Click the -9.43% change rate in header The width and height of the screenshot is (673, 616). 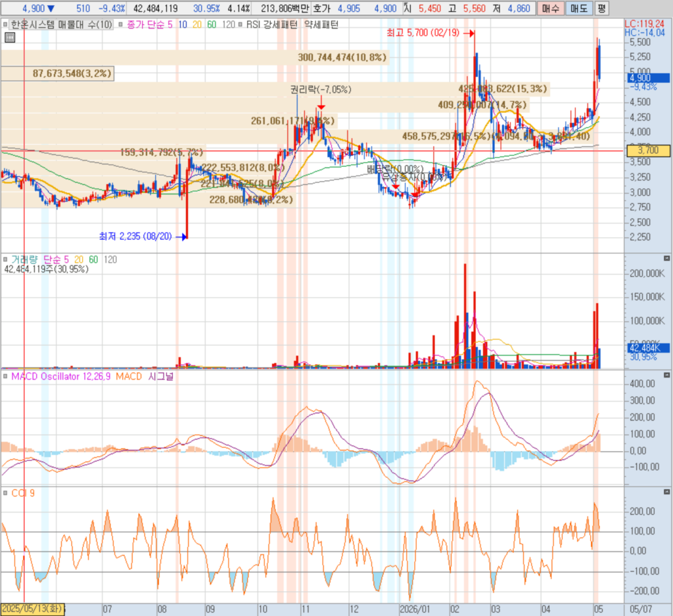112,9
